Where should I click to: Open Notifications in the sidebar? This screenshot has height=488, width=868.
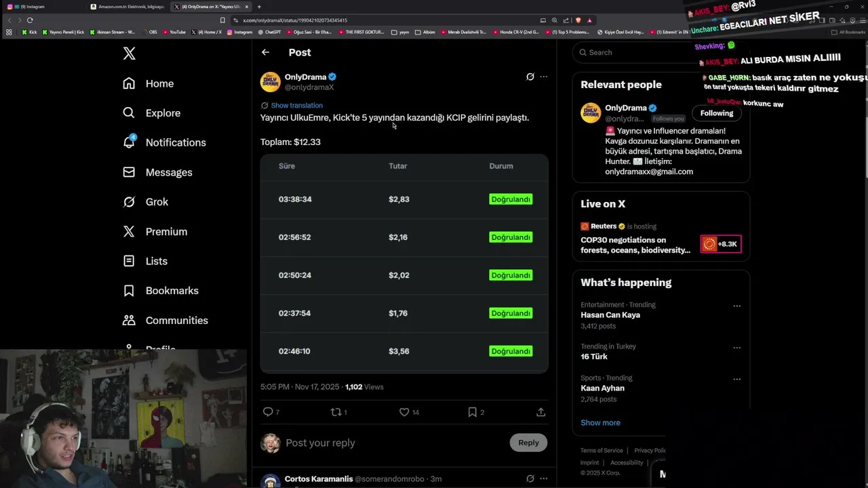click(163, 142)
